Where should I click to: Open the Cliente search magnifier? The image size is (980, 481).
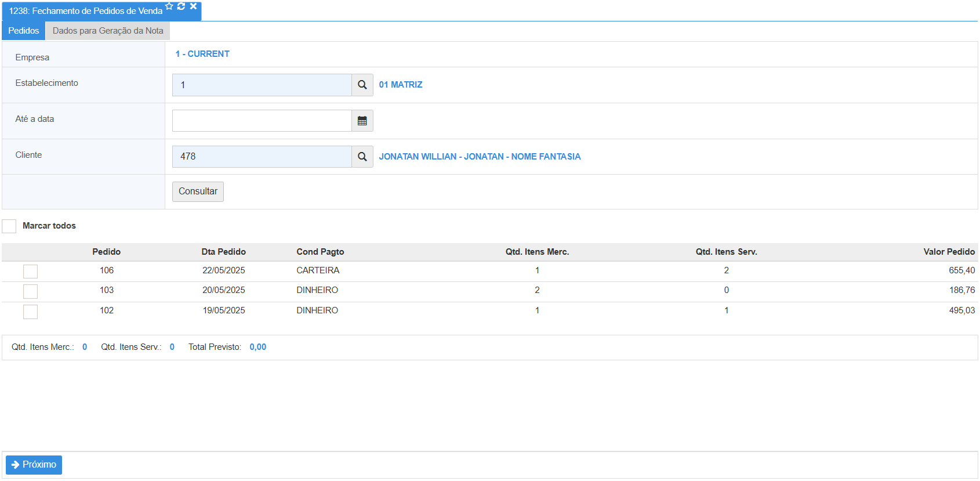(x=362, y=157)
